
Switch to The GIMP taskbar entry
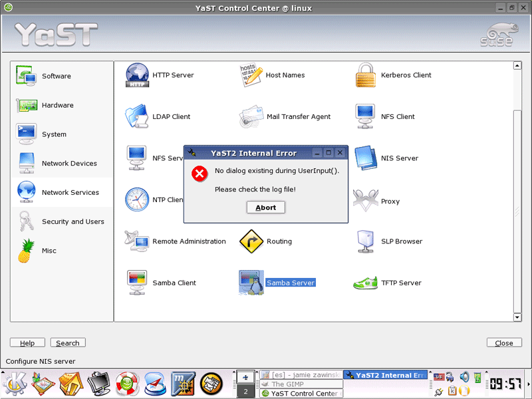[x=301, y=384]
